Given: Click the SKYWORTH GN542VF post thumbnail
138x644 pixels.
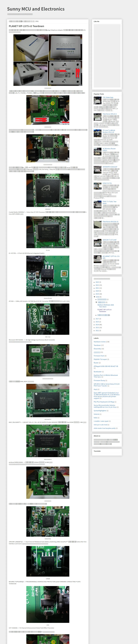Looking at the screenshot, I should [98, 170].
